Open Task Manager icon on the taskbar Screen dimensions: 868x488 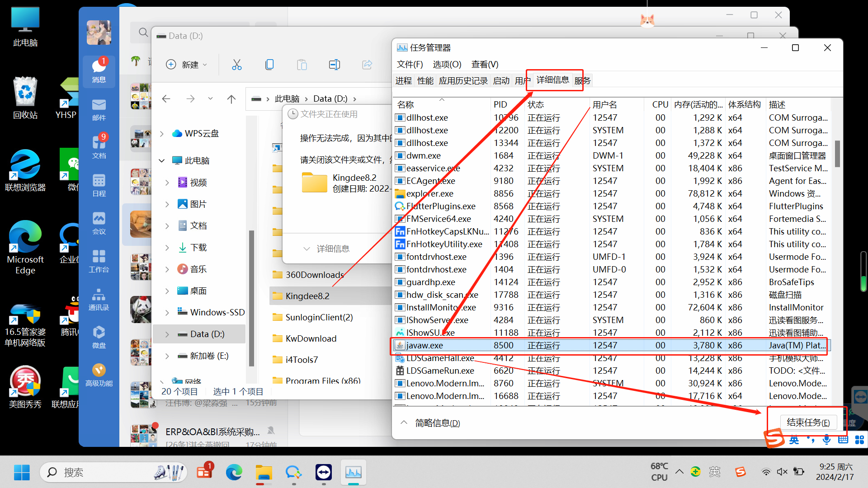(353, 473)
